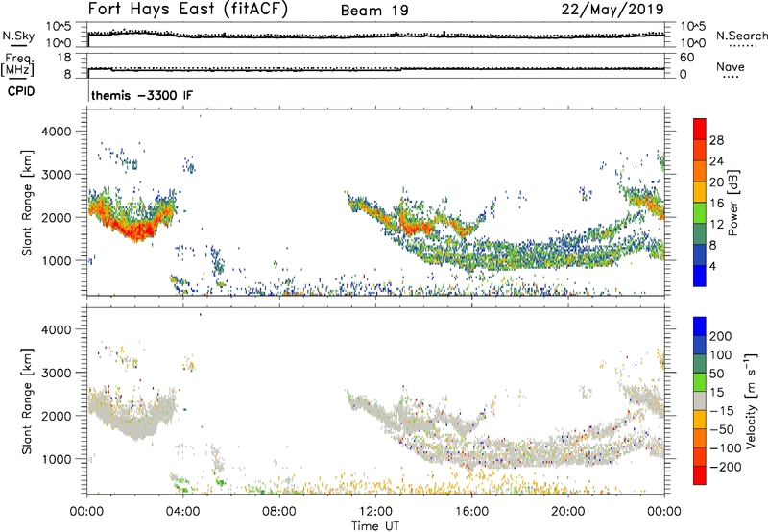Click the "Power [dB]" colorbar label
Image resolution: width=768 pixels, height=532 pixels.
(733, 203)
